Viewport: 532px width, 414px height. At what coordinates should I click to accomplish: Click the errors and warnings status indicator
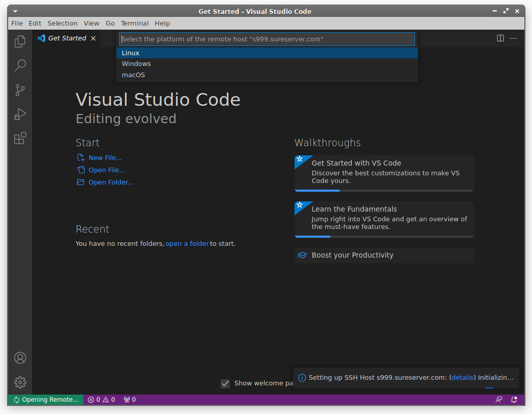(x=101, y=400)
